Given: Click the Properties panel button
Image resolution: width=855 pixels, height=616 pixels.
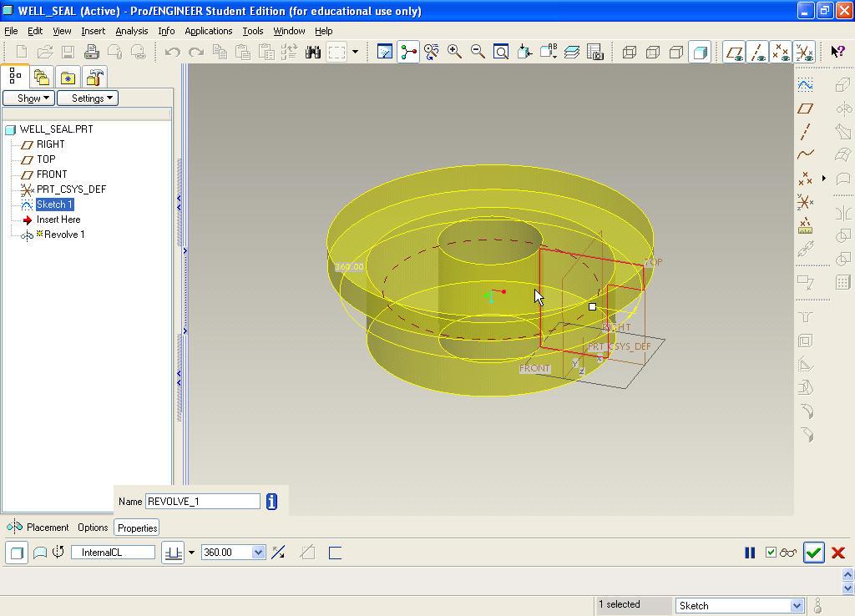Looking at the screenshot, I should [137, 528].
